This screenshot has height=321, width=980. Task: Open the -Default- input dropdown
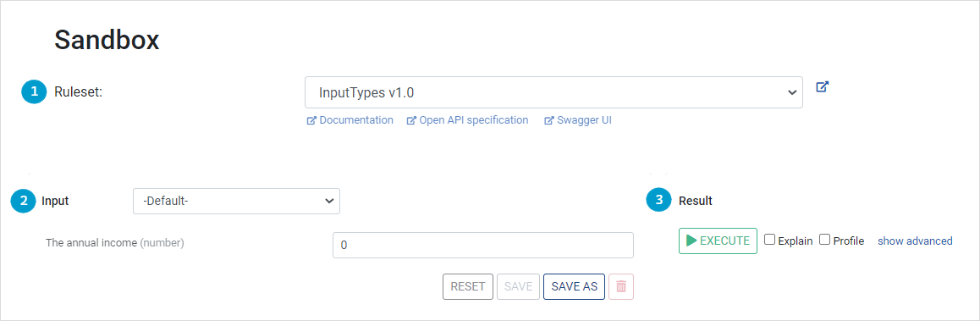236,201
